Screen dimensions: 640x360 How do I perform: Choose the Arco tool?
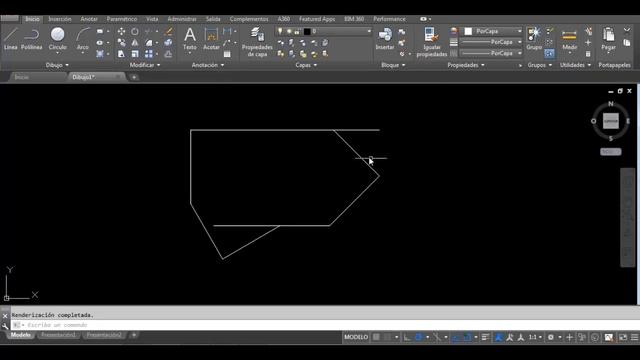(x=83, y=39)
